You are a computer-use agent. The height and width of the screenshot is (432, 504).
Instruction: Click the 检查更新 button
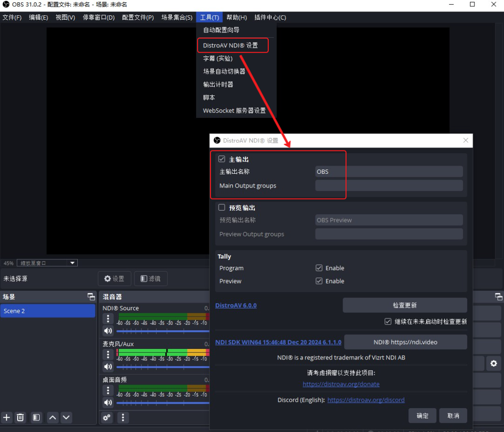coord(405,305)
